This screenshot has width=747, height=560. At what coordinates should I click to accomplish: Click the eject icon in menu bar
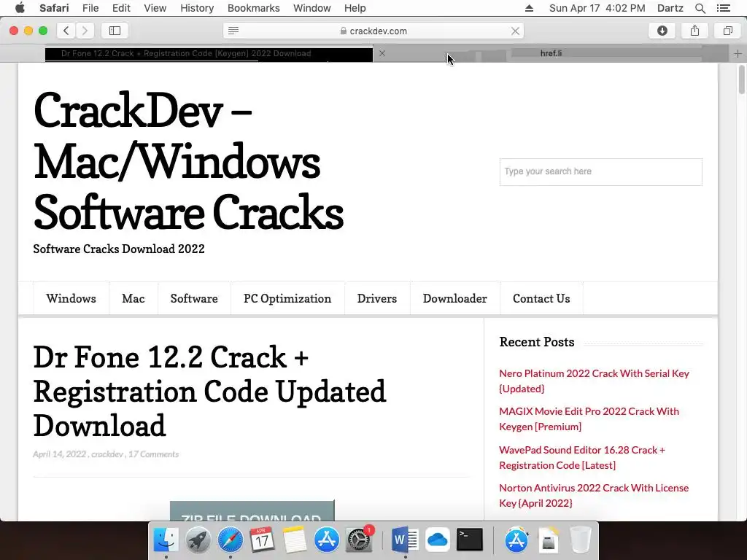529,8
